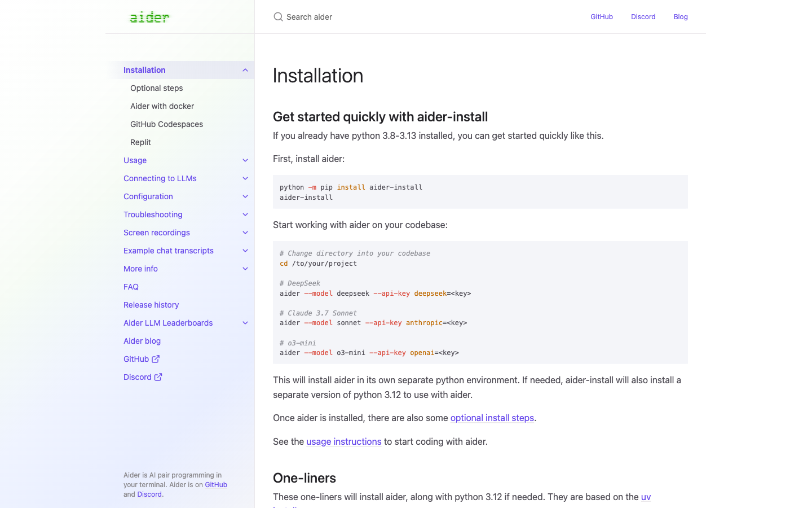Expand the More info chevron
The height and width of the screenshot is (508, 812).
tap(245, 269)
